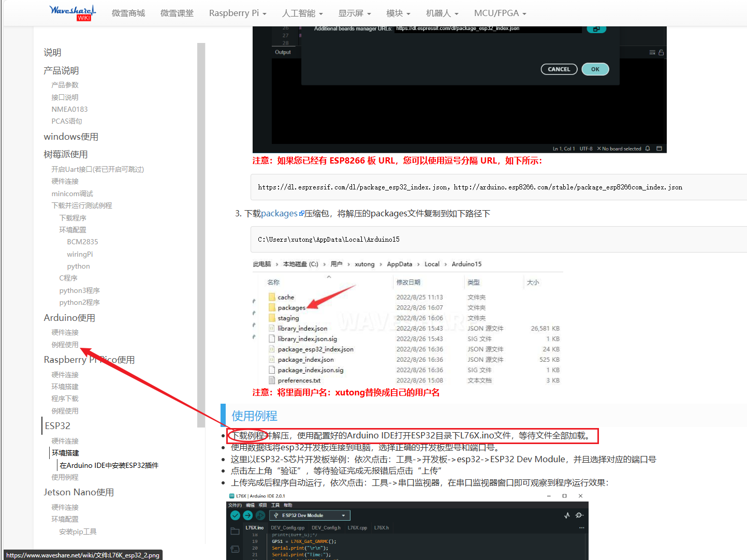The width and height of the screenshot is (747, 560).
Task: Click the cache folder icon
Action: coord(272,297)
